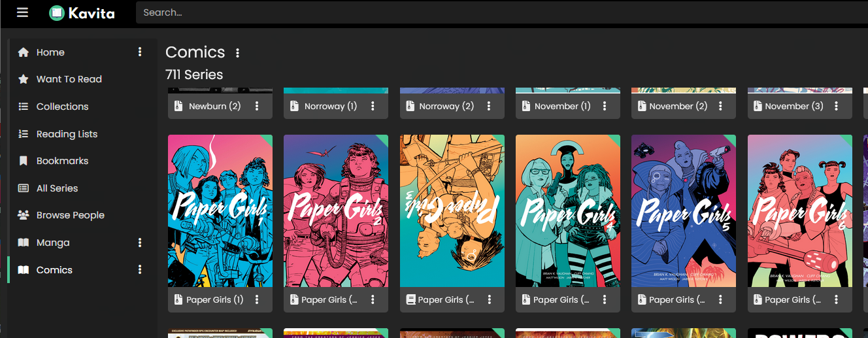Open card menu under Paper Girls cover 5
This screenshot has height=338, width=868.
pyautogui.click(x=721, y=299)
